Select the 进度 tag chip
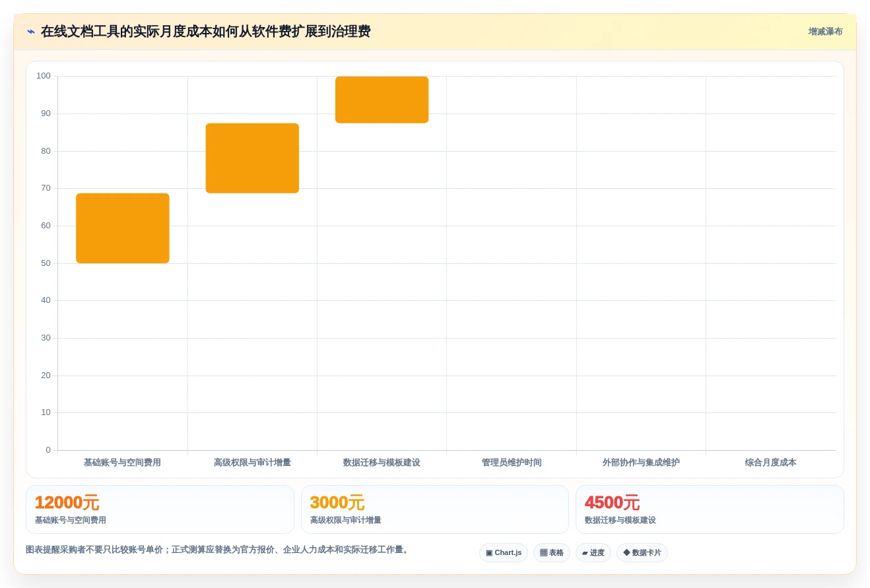The height and width of the screenshot is (588, 870). [x=593, y=553]
